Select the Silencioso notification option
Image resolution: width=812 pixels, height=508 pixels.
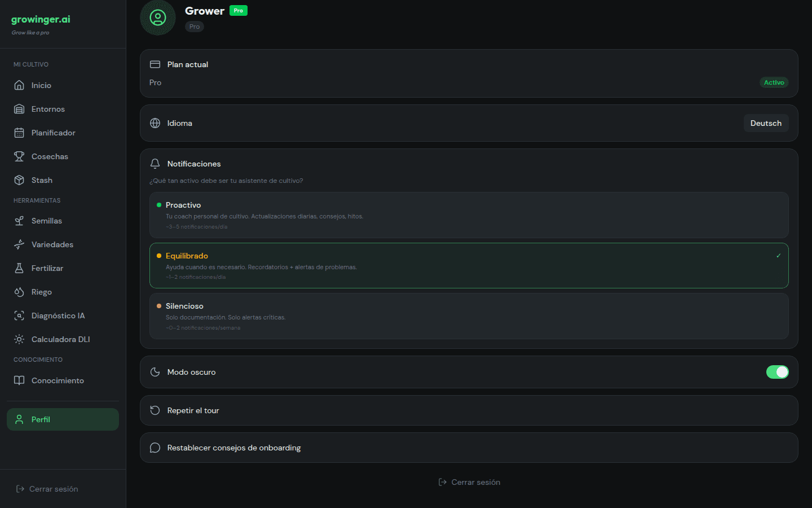point(469,316)
